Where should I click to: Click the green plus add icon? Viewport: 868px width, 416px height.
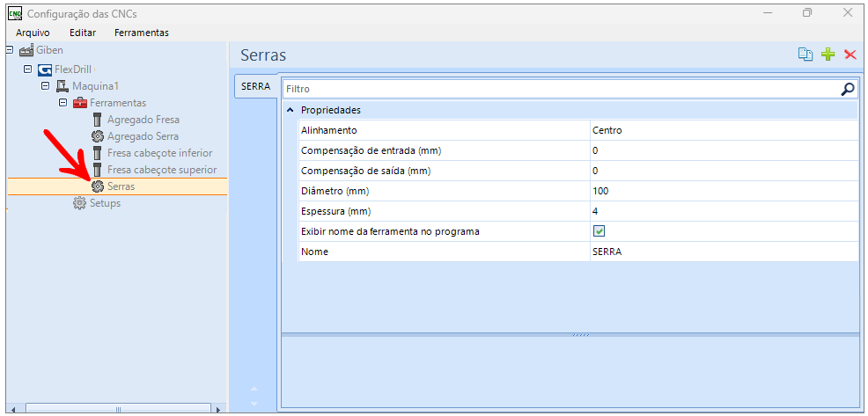coord(828,55)
